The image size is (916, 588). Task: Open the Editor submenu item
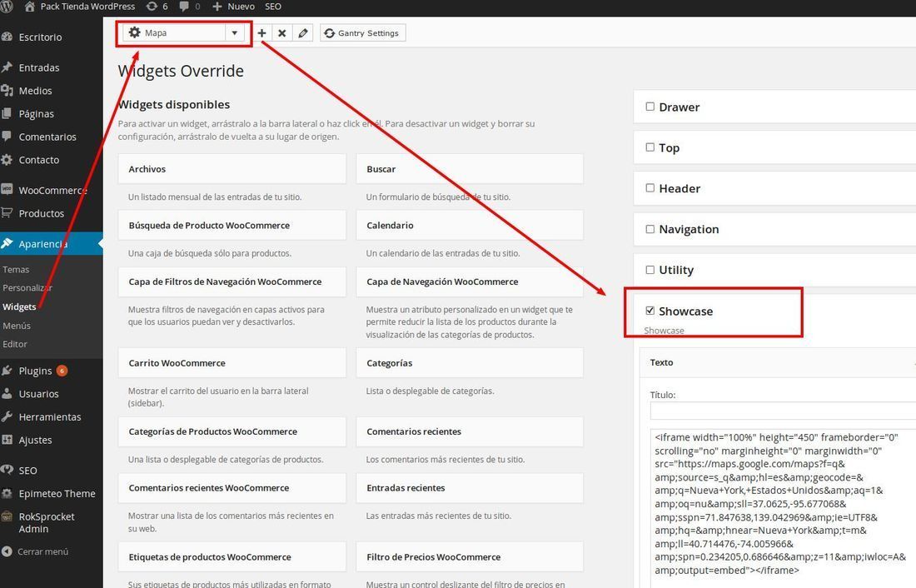point(15,344)
